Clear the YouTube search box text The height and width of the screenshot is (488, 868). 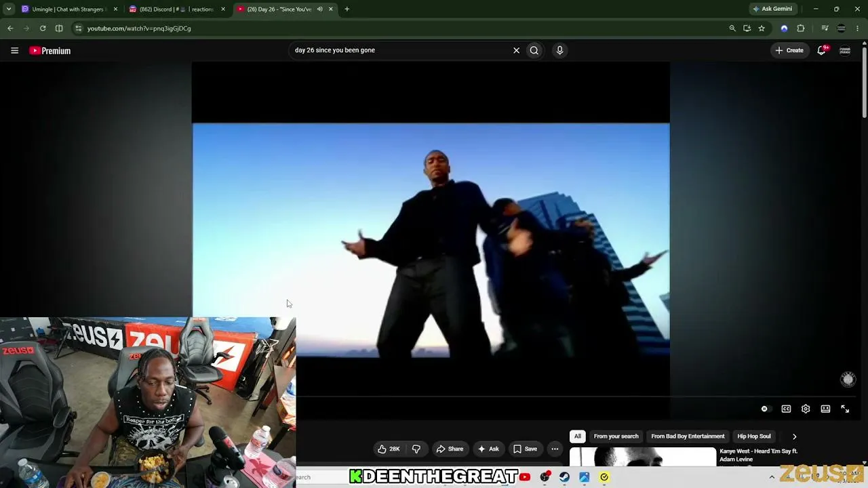pos(516,50)
